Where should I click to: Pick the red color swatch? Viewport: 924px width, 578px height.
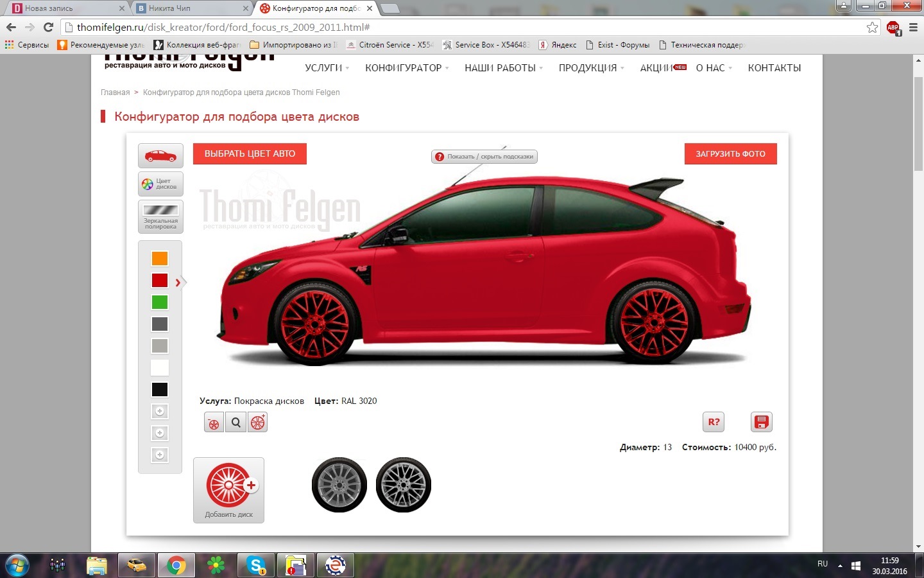[x=160, y=280]
